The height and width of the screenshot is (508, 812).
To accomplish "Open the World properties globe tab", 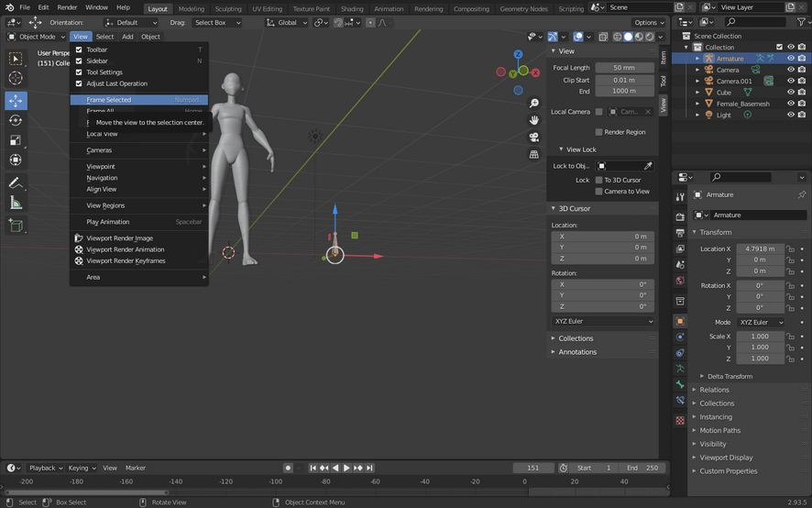I will point(680,281).
